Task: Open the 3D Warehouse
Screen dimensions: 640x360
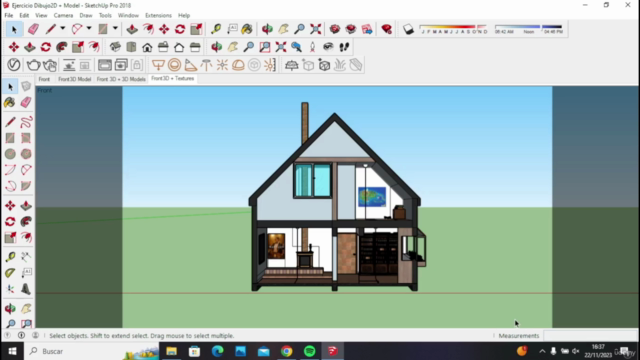Action: pyautogui.click(x=335, y=29)
